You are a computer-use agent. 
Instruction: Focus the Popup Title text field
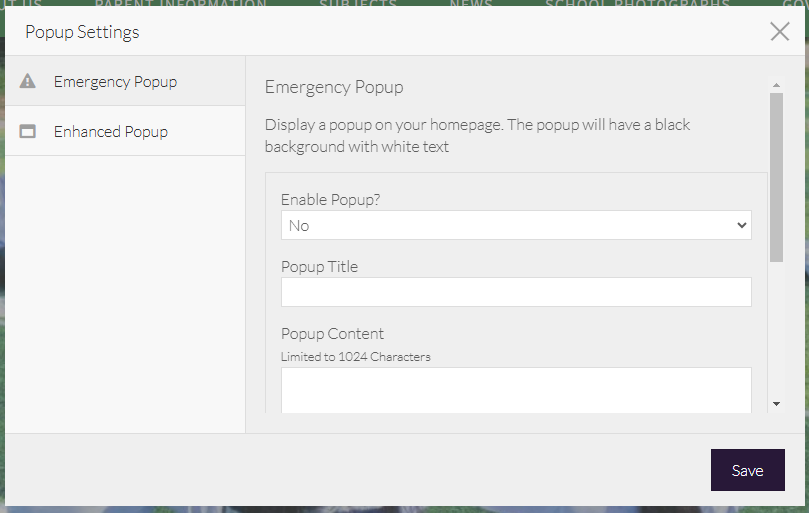coord(515,292)
